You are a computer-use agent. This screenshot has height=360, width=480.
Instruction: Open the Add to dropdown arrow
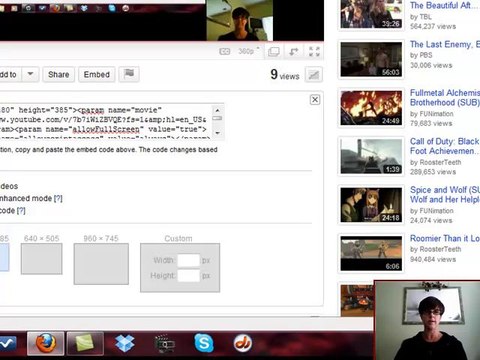click(30, 74)
